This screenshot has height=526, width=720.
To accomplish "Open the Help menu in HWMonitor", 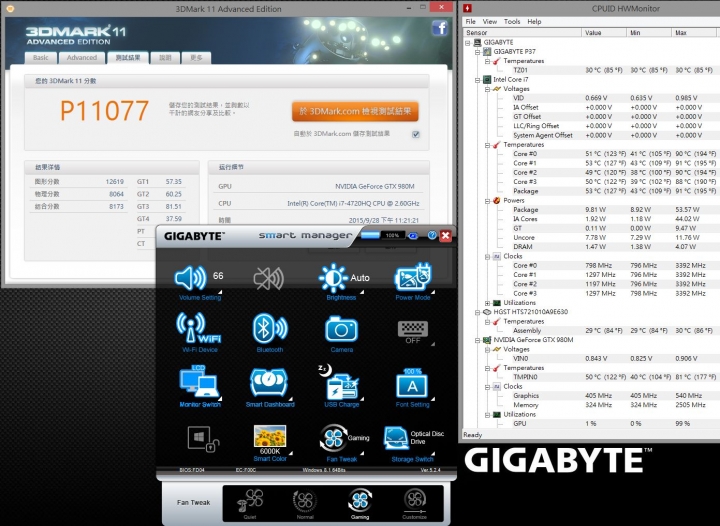I will pos(534,22).
